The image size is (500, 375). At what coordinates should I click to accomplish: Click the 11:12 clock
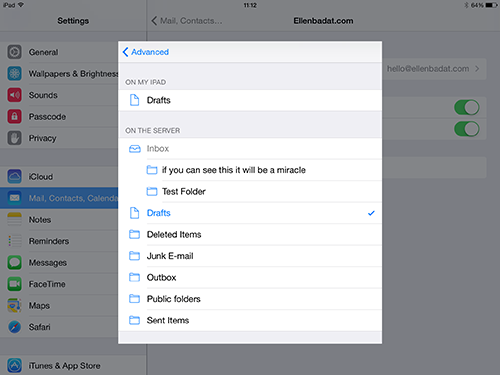coord(250,5)
